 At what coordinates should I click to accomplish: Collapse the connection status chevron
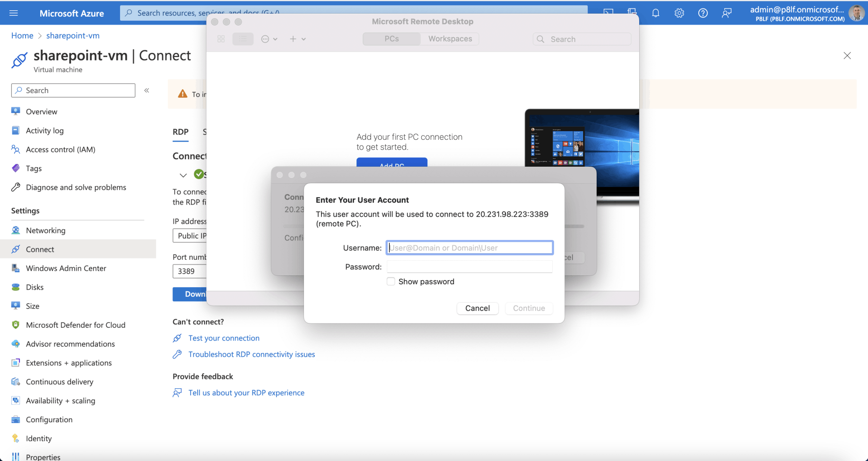(x=183, y=175)
